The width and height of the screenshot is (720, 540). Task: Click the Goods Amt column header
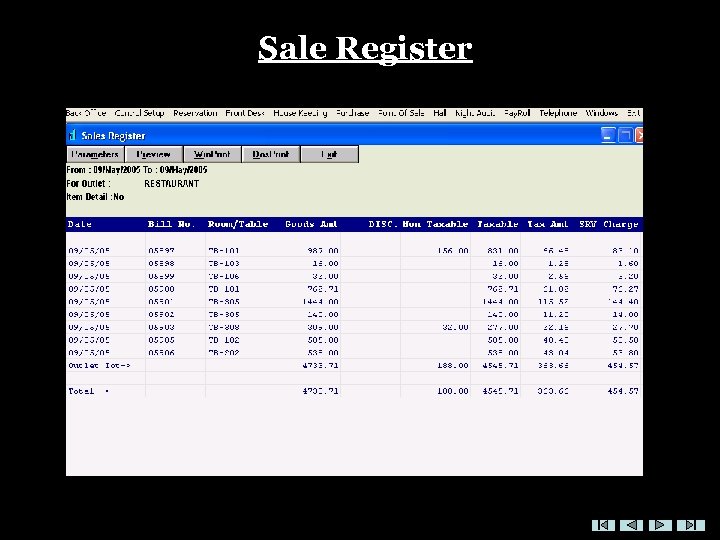click(311, 224)
